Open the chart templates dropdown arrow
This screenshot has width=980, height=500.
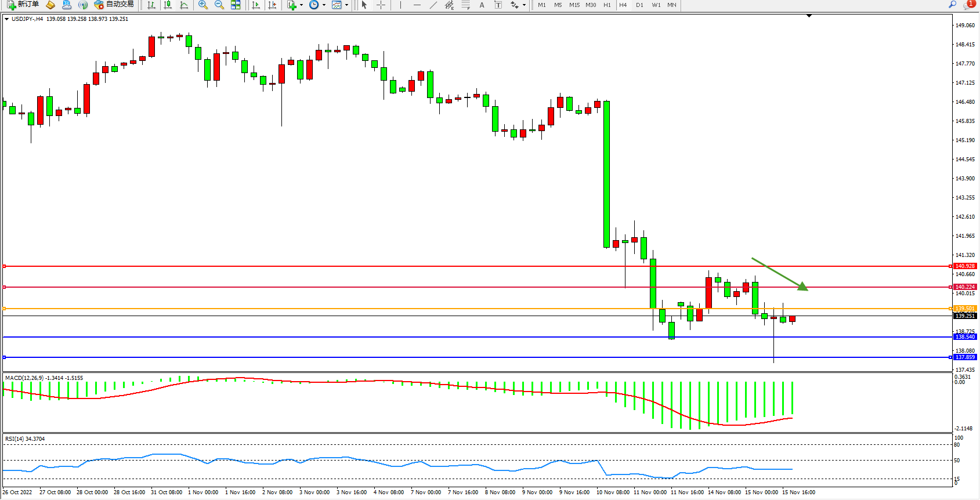tap(346, 5)
